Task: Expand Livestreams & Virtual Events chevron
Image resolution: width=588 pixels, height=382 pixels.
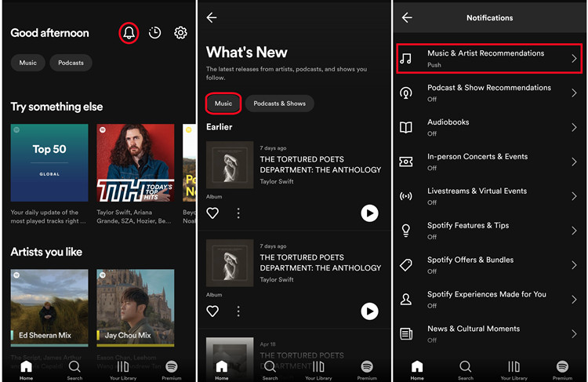Action: click(574, 196)
